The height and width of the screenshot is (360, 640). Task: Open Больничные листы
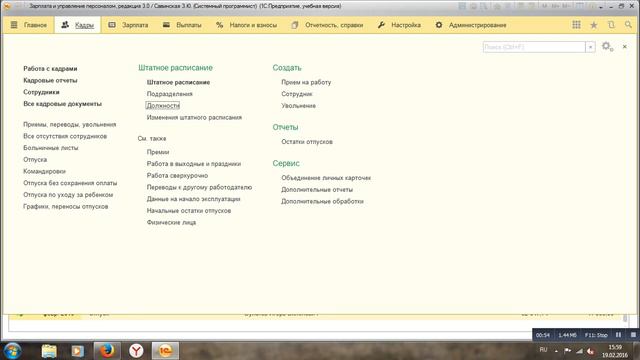(x=51, y=148)
